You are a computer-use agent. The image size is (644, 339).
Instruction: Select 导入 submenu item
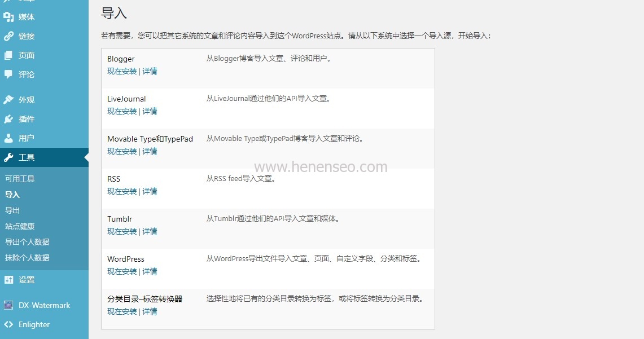12,195
